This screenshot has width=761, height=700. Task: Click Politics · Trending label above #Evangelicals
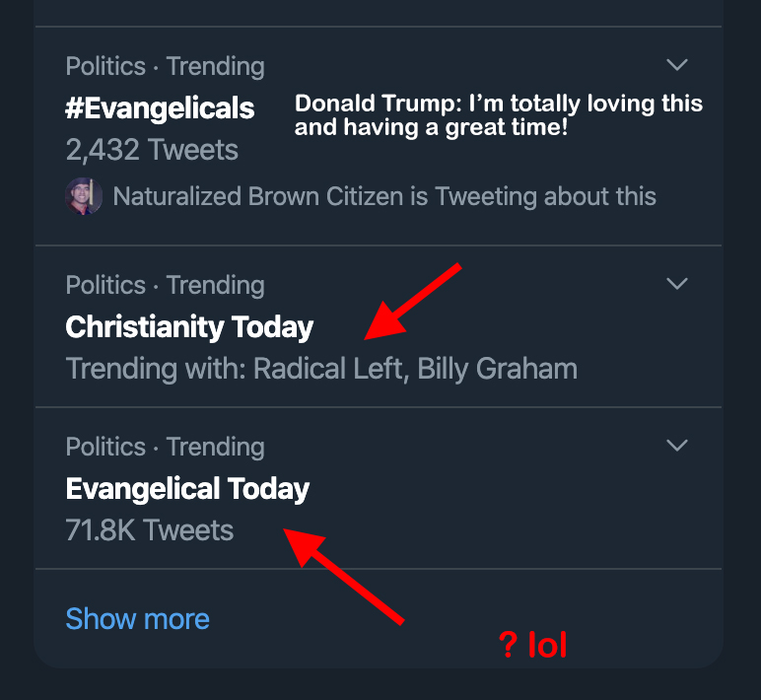point(165,67)
